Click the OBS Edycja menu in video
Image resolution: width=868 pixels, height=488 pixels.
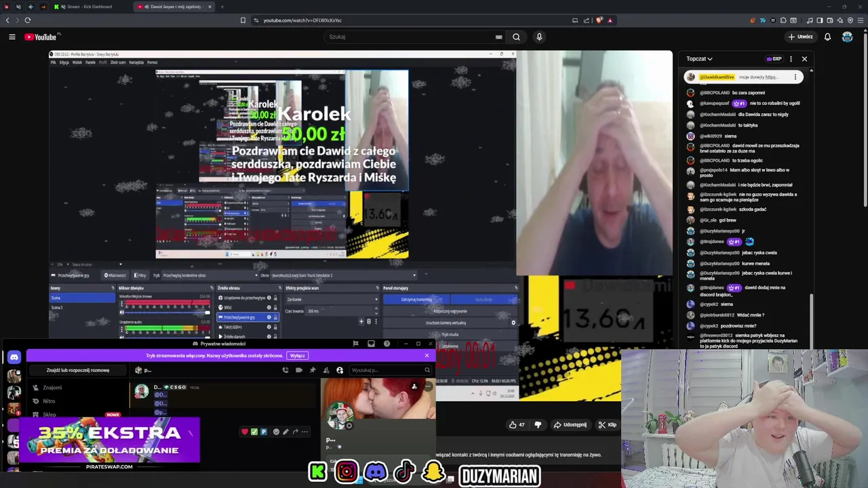[x=64, y=62]
